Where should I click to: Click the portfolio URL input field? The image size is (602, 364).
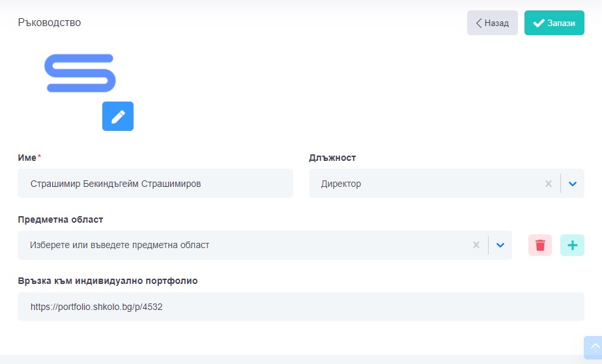click(300, 307)
